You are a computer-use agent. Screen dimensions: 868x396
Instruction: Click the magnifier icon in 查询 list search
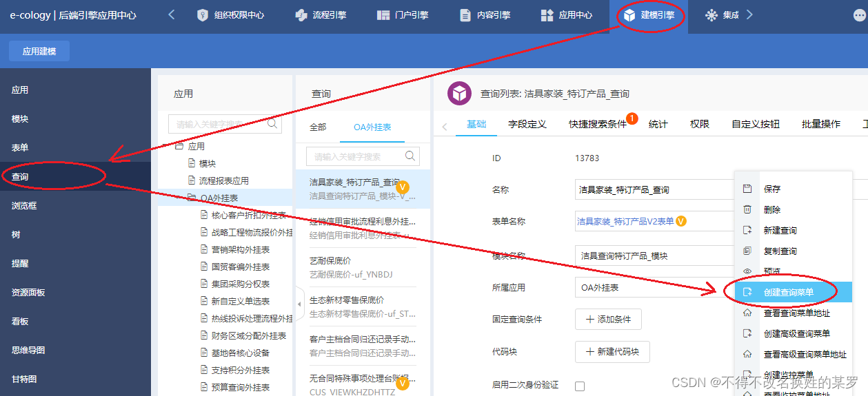(411, 156)
